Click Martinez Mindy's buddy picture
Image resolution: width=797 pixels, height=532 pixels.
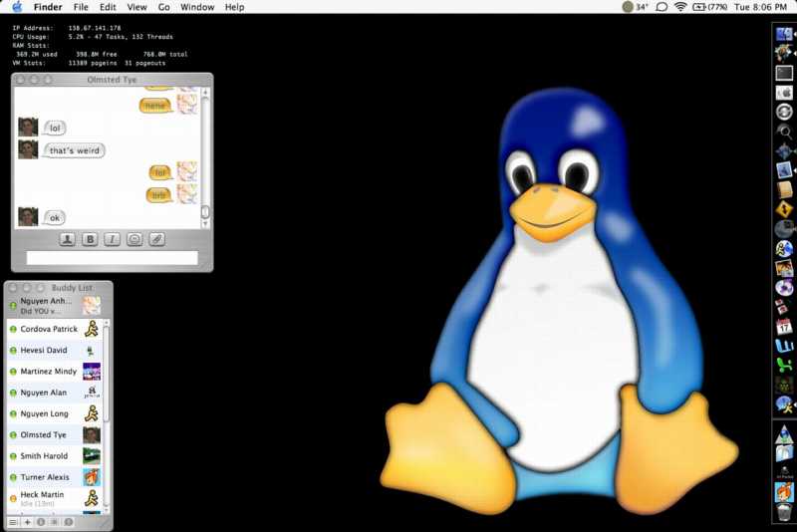point(92,372)
